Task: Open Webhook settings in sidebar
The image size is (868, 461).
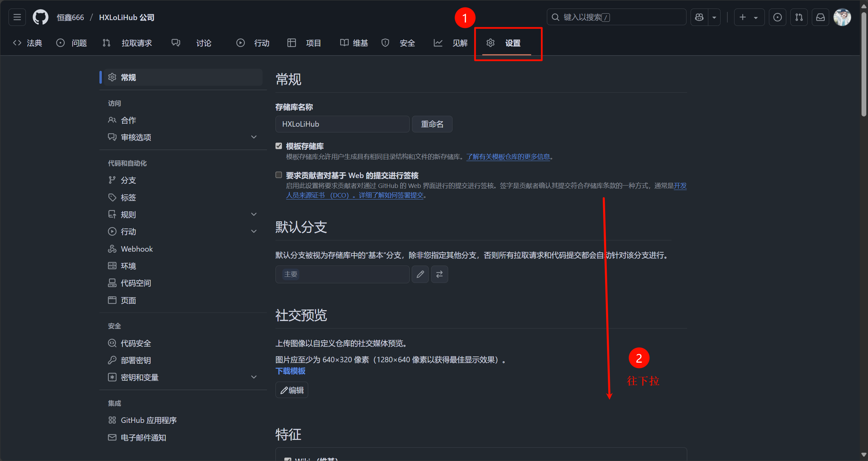Action: coord(183,249)
